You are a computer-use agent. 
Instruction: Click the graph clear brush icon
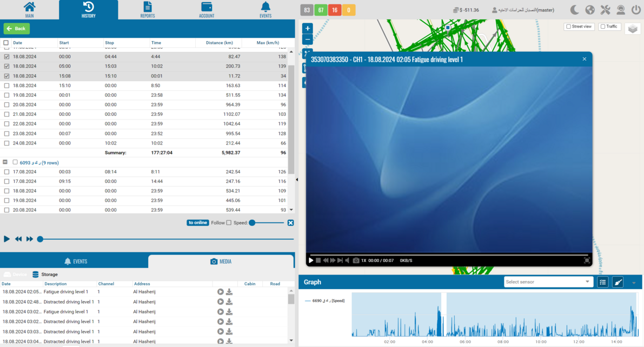click(x=618, y=282)
